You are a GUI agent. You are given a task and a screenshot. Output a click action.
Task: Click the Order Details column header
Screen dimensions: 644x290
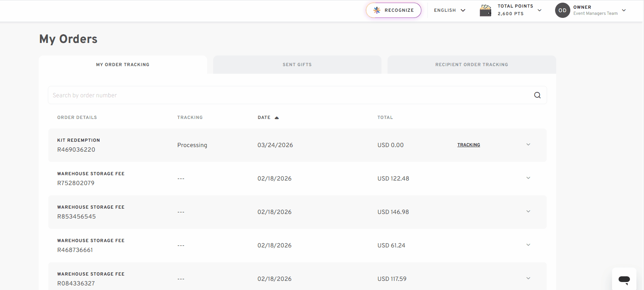pos(77,117)
